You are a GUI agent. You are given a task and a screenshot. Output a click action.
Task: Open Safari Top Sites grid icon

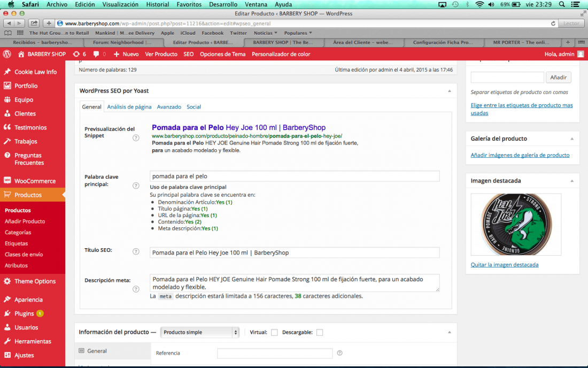click(20, 33)
